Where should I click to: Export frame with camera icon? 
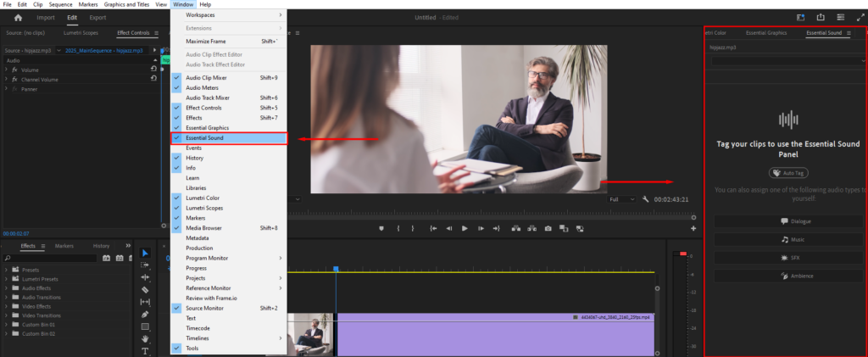[548, 228]
